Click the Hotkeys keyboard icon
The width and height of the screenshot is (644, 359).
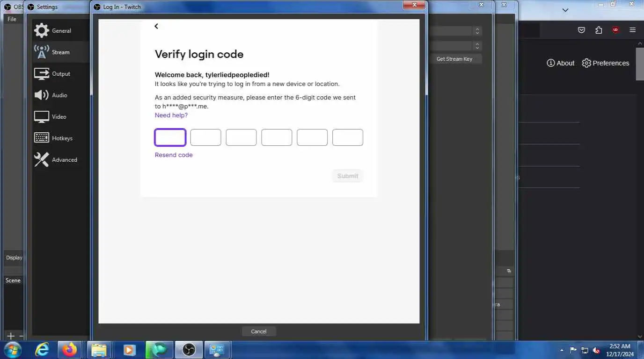coord(41,138)
